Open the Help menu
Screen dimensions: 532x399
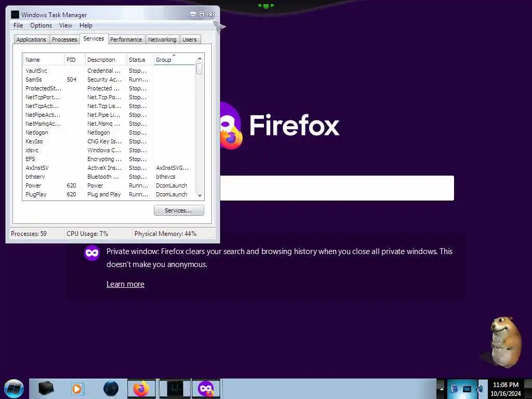(86, 25)
